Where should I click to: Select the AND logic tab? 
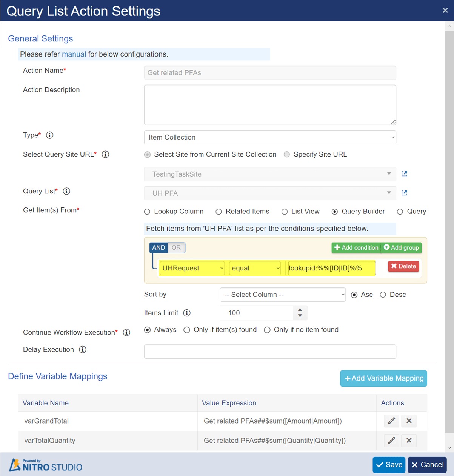pos(158,247)
